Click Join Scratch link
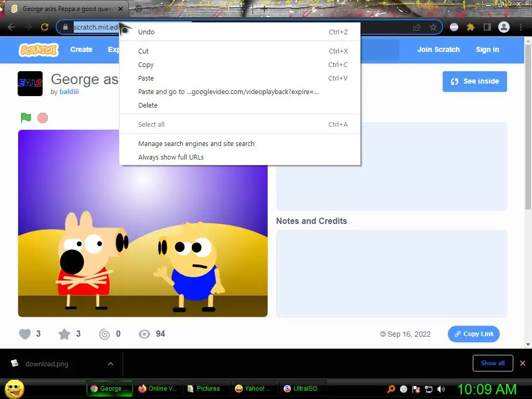532x399 pixels. (x=438, y=49)
